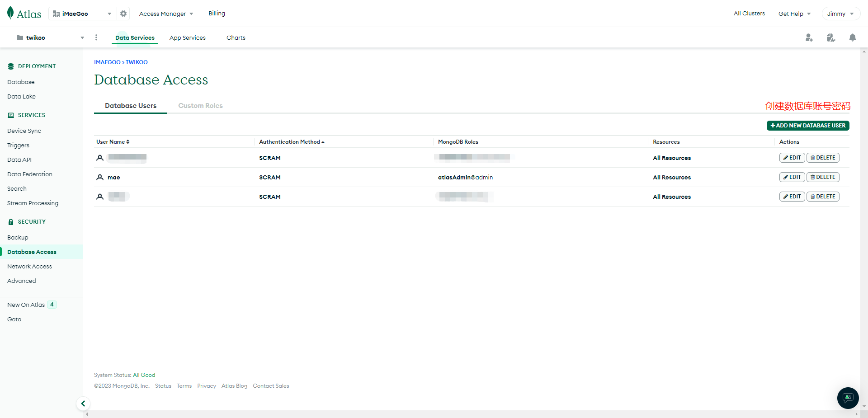
Task: Switch to the Custom Roles tab
Action: (x=200, y=106)
